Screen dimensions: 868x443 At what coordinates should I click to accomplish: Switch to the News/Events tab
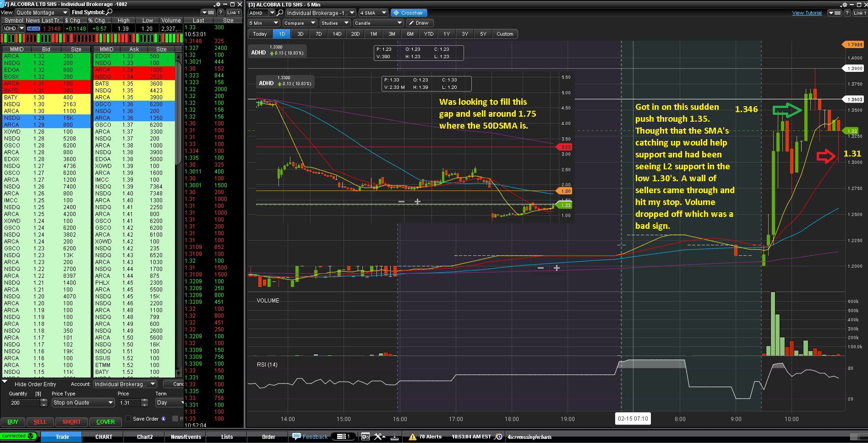coord(186,437)
